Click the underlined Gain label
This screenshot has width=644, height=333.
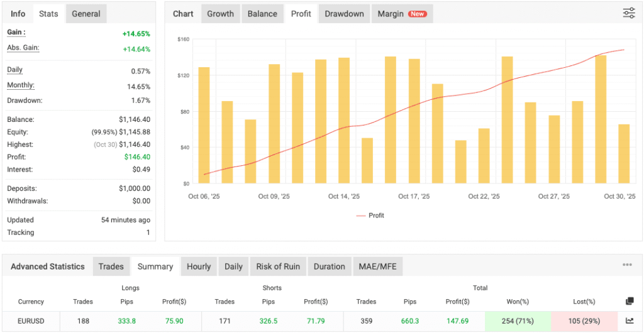pyautogui.click(x=16, y=32)
